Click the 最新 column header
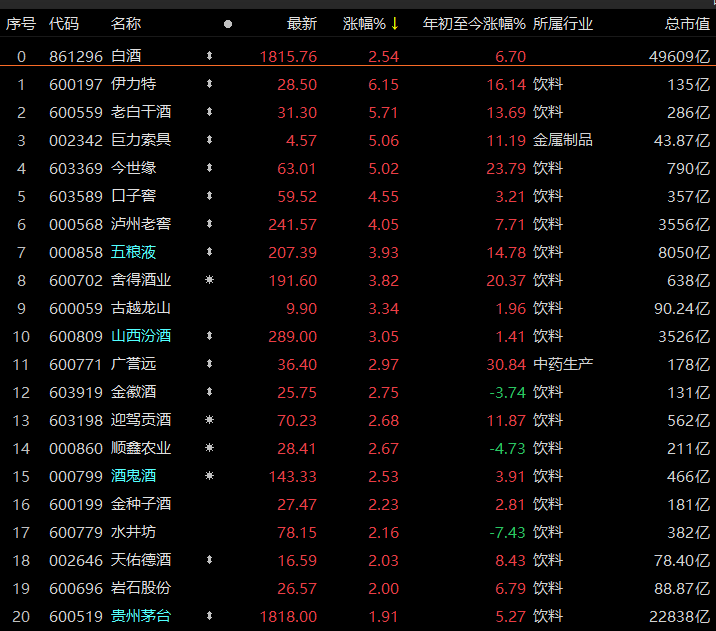 [302, 24]
